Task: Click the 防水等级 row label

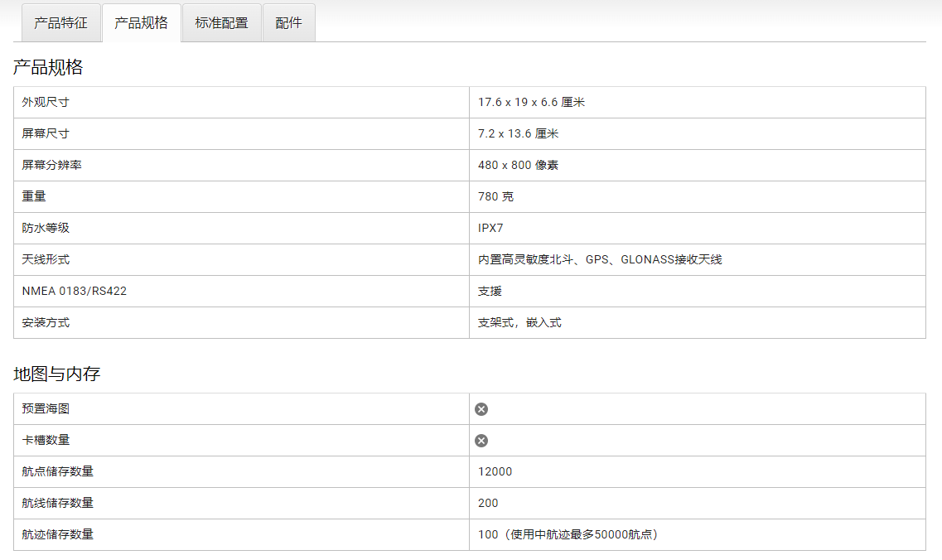Action: (46, 229)
